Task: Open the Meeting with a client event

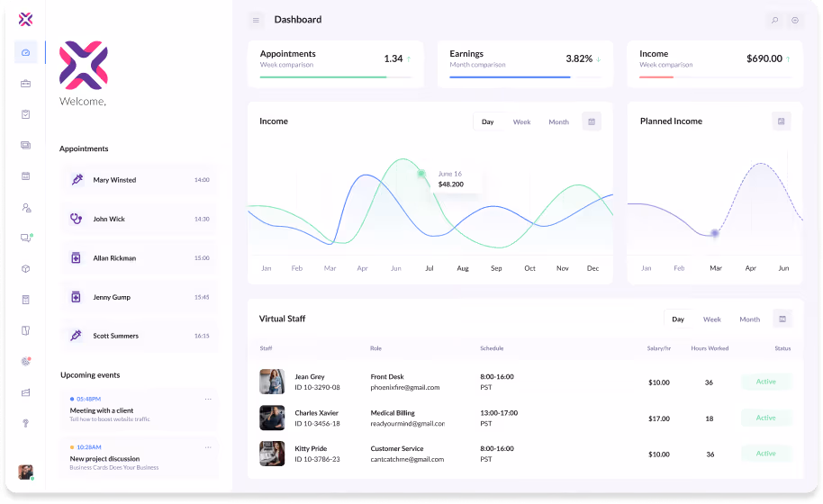Action: [x=139, y=410]
